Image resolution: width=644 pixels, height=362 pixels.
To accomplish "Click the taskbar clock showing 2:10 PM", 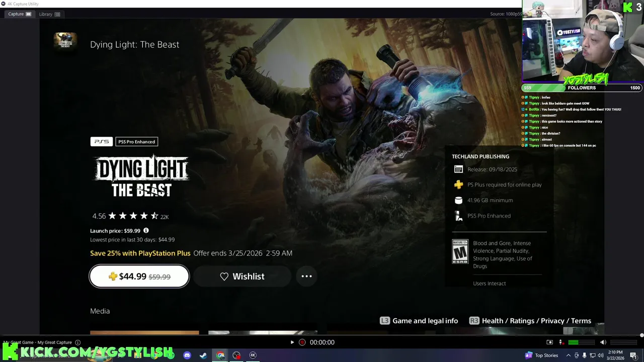I will [615, 355].
